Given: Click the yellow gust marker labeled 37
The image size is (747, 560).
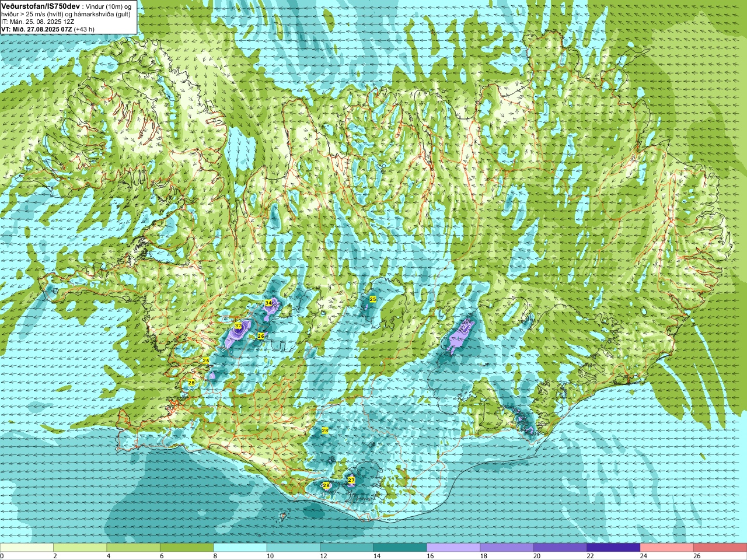Looking at the screenshot, I should [x=238, y=326].
